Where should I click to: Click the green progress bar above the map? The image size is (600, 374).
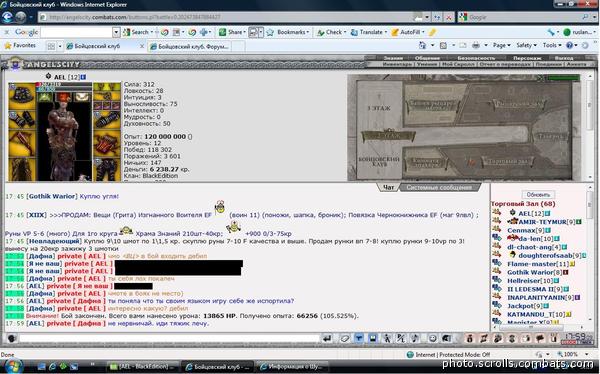point(563,78)
